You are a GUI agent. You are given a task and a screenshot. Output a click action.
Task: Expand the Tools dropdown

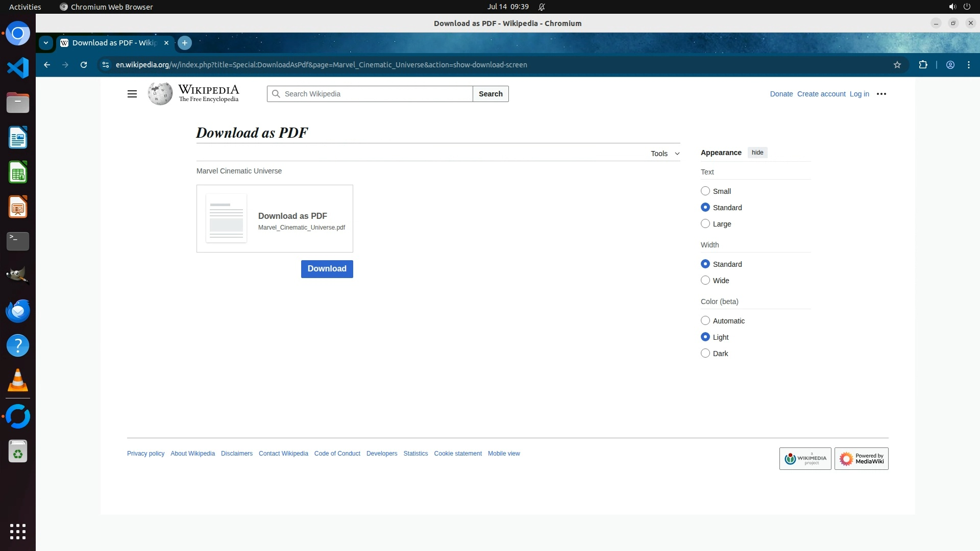(665, 154)
